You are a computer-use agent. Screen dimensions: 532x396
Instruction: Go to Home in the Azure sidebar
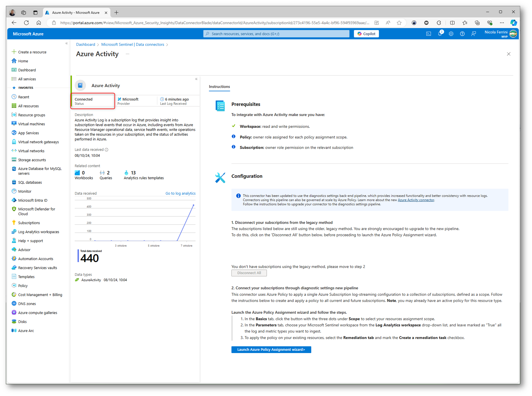(20, 61)
